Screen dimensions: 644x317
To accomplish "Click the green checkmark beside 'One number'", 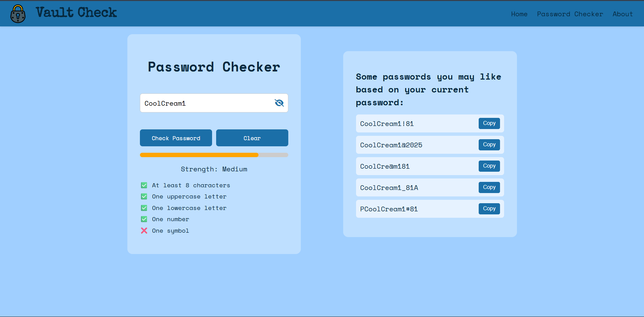I will click(x=144, y=219).
